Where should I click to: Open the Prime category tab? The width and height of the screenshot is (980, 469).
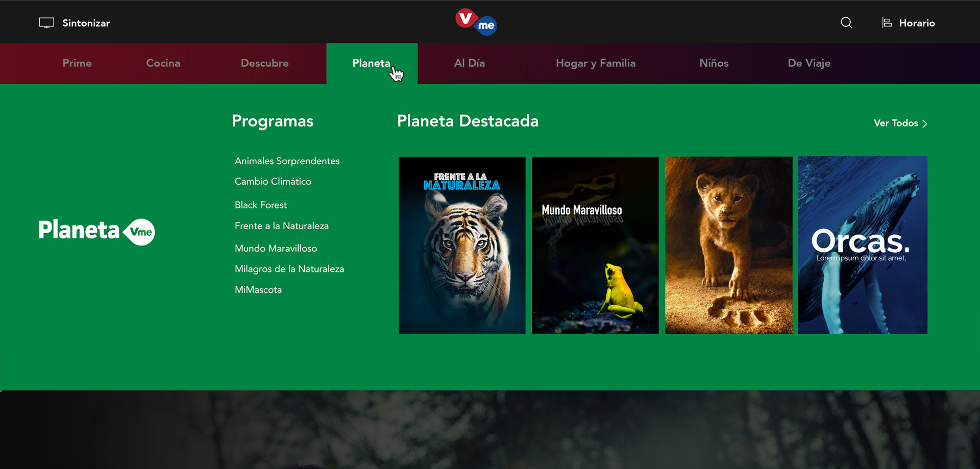(77, 63)
